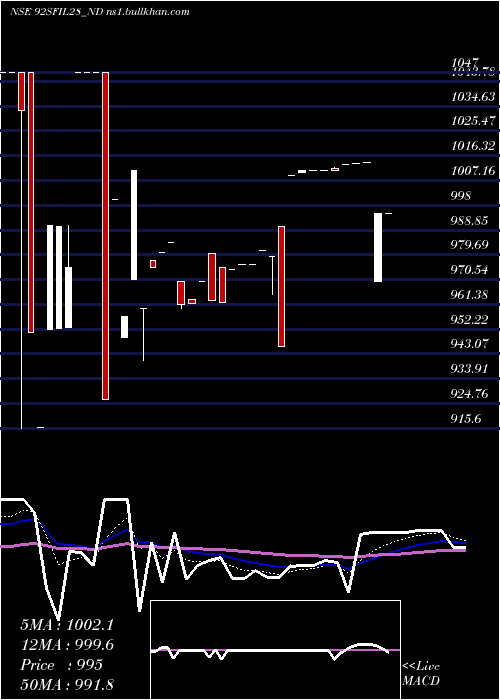
Task: Click the 998 price axis label
Action: (461, 196)
